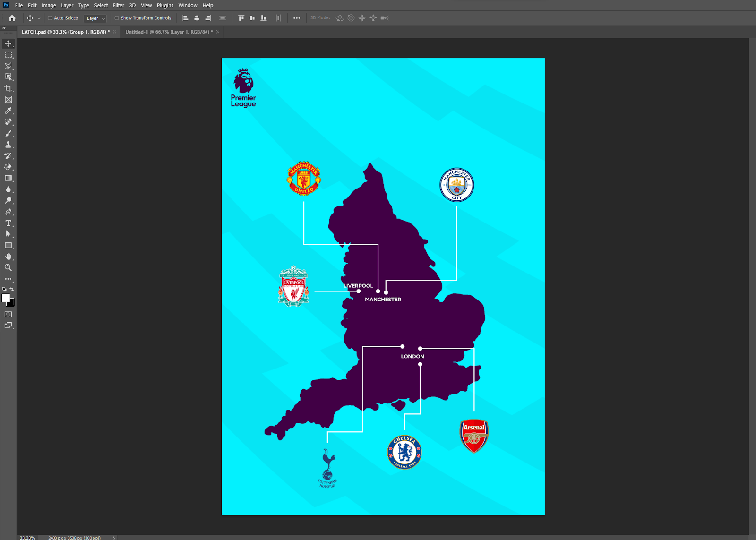
Task: Select the Eyedropper tool
Action: click(9, 111)
